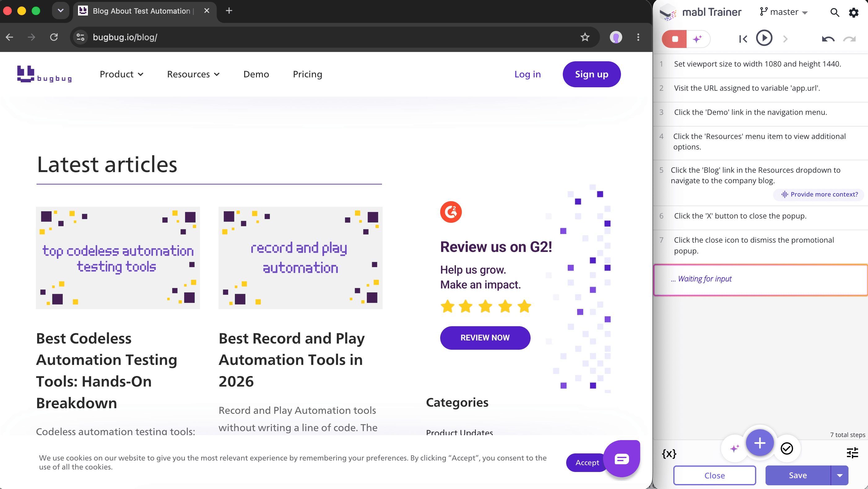Image resolution: width=868 pixels, height=489 pixels.
Task: Expand the Resources menu
Action: click(x=193, y=74)
